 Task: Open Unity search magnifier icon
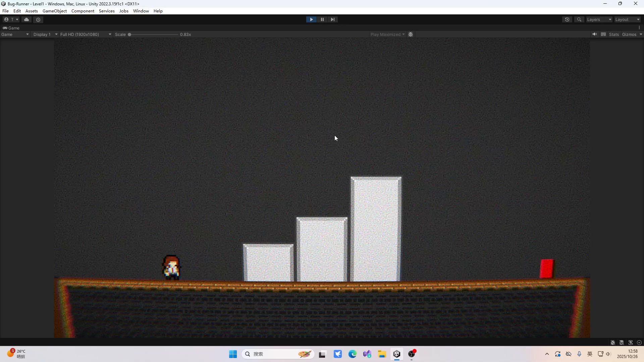(579, 19)
